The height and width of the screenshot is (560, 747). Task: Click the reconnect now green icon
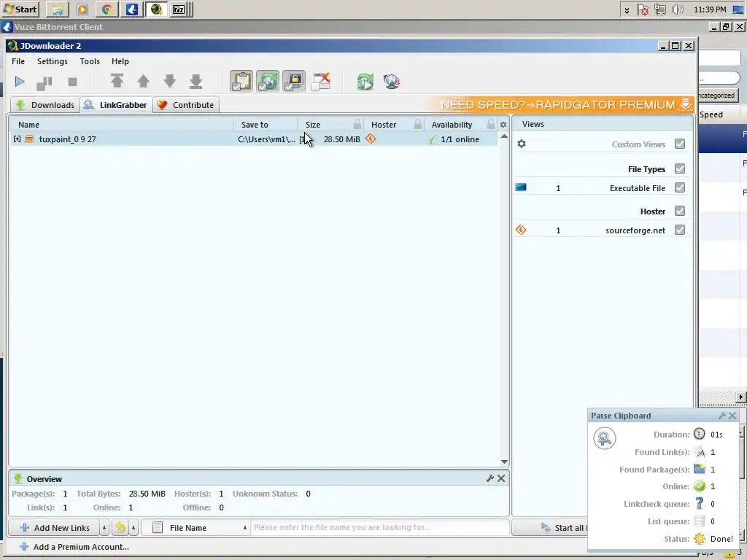tap(365, 82)
